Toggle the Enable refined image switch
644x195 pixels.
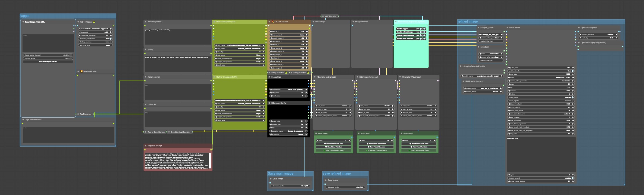pyautogui.click(x=420, y=32)
